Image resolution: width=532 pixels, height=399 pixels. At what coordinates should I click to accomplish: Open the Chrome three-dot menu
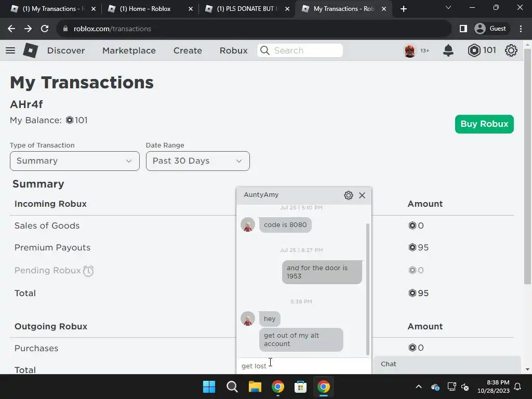(x=521, y=29)
